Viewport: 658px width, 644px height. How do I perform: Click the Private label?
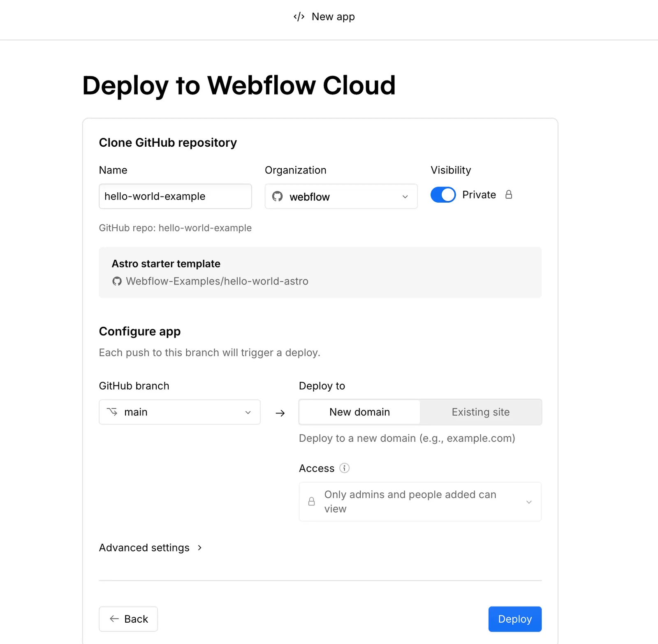(479, 195)
